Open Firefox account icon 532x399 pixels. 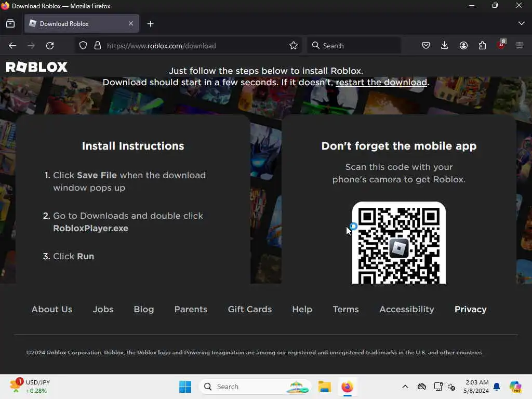[463, 46]
